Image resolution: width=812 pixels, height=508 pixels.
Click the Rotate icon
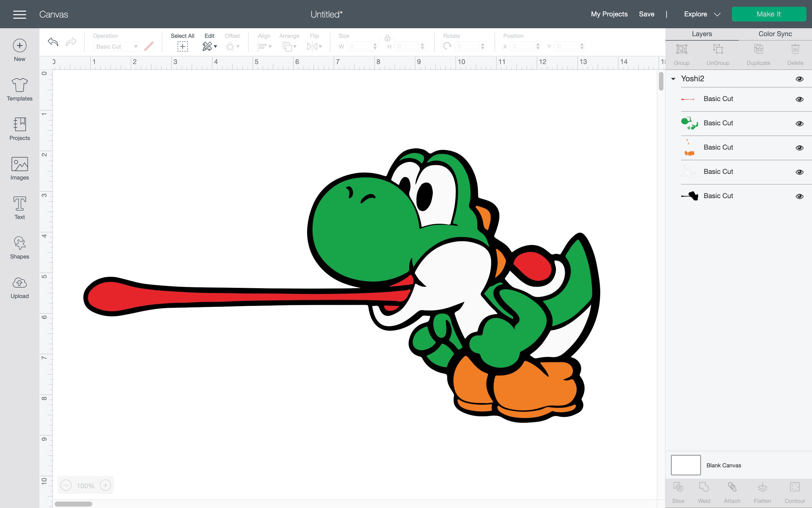(447, 46)
